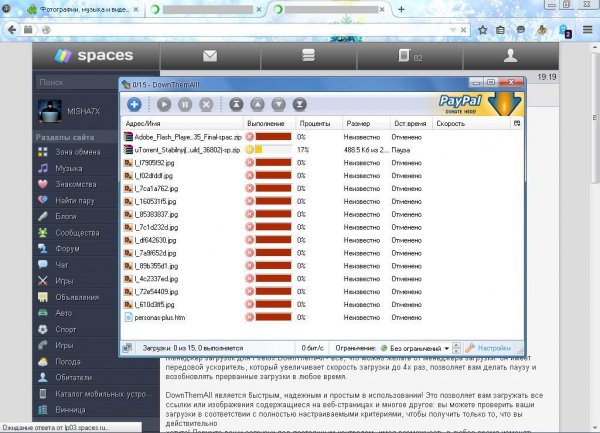The image size is (600, 433).
Task: Open Объявления section in sidebar
Action: pyautogui.click(x=76, y=297)
